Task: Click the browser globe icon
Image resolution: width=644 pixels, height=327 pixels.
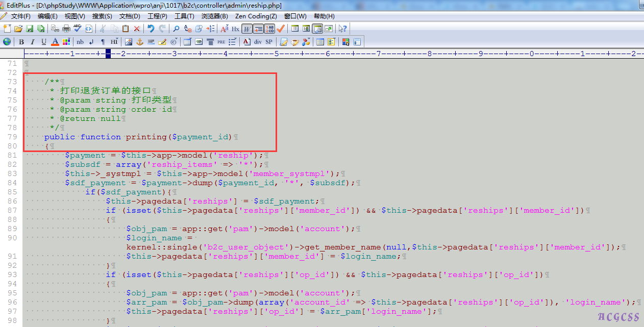Action: point(7,42)
